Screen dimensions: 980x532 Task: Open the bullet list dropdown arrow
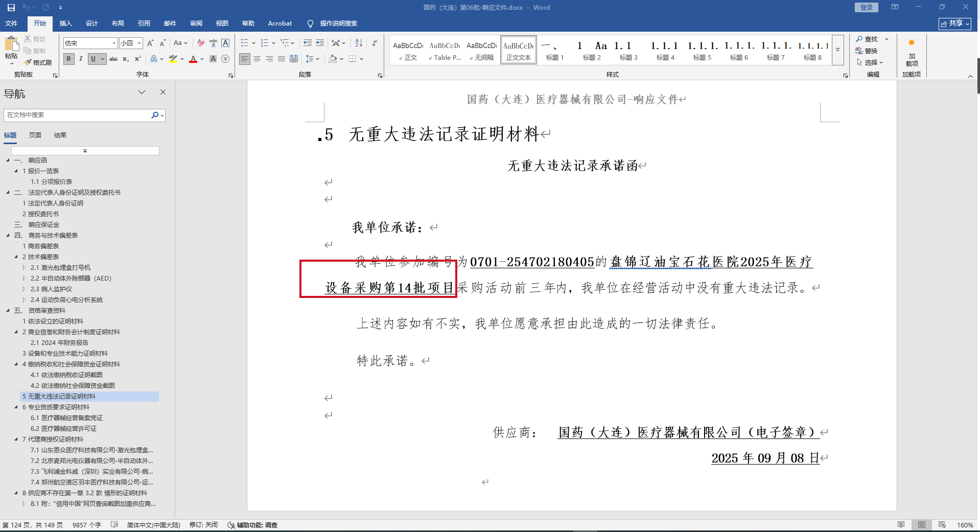253,43
